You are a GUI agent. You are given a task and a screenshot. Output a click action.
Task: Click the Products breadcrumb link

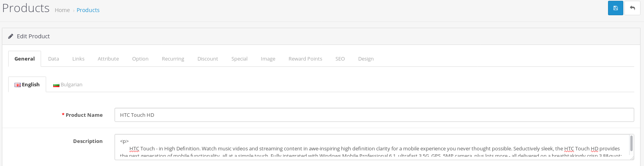point(88,10)
